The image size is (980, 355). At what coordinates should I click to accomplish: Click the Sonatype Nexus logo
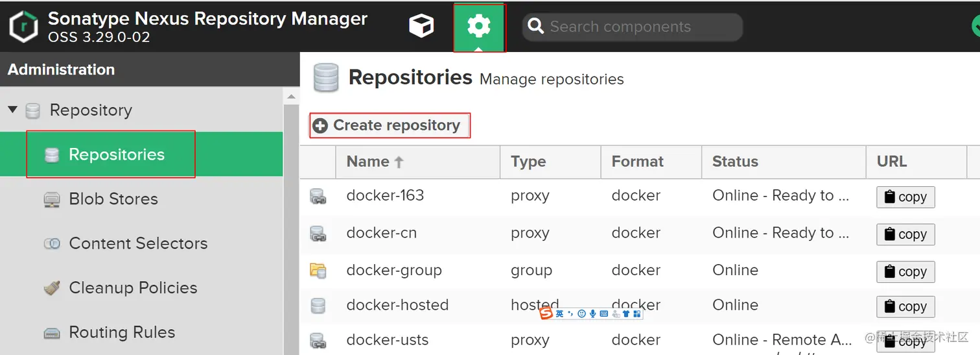point(23,27)
